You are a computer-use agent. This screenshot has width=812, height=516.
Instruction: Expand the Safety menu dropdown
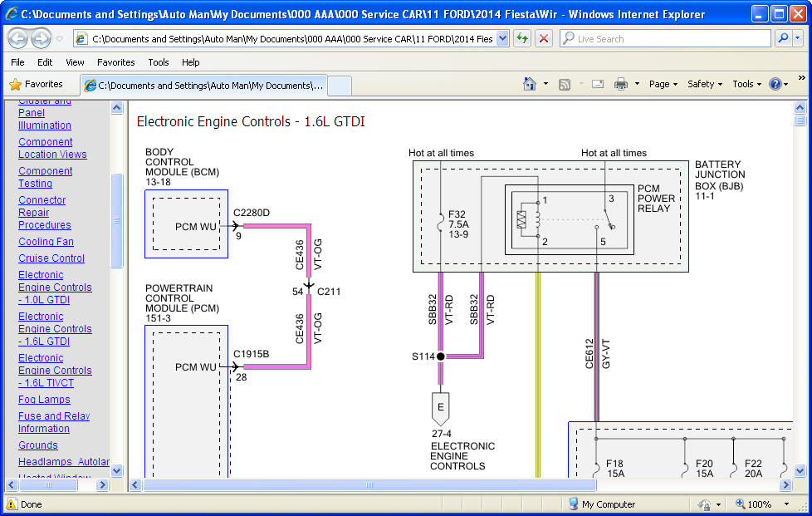tap(704, 84)
